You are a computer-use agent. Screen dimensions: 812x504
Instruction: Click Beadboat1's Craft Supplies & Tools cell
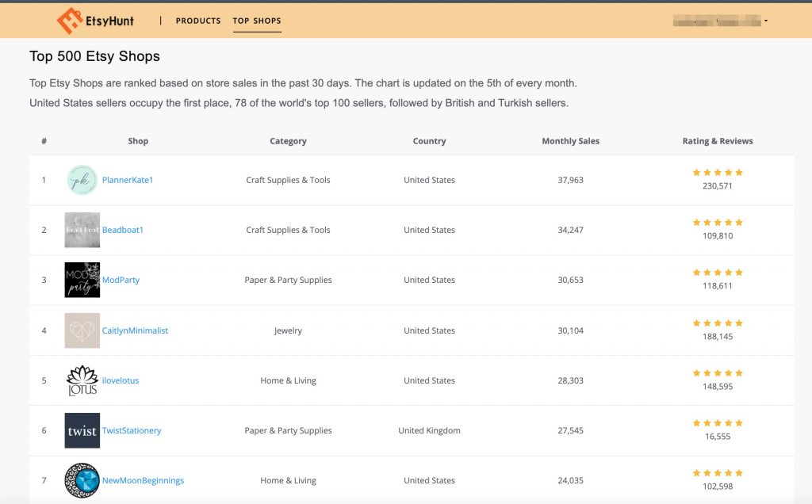[288, 230]
